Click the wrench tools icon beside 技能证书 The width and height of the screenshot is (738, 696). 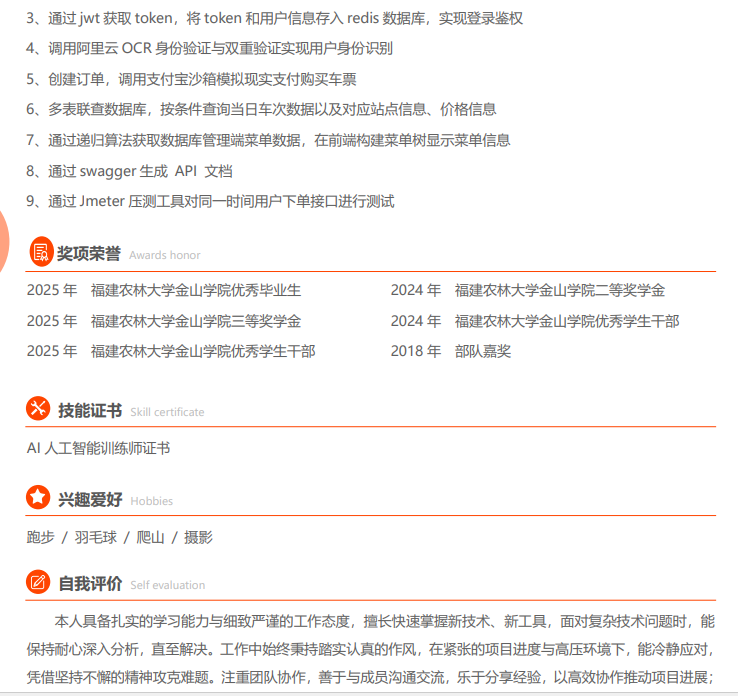tap(39, 410)
